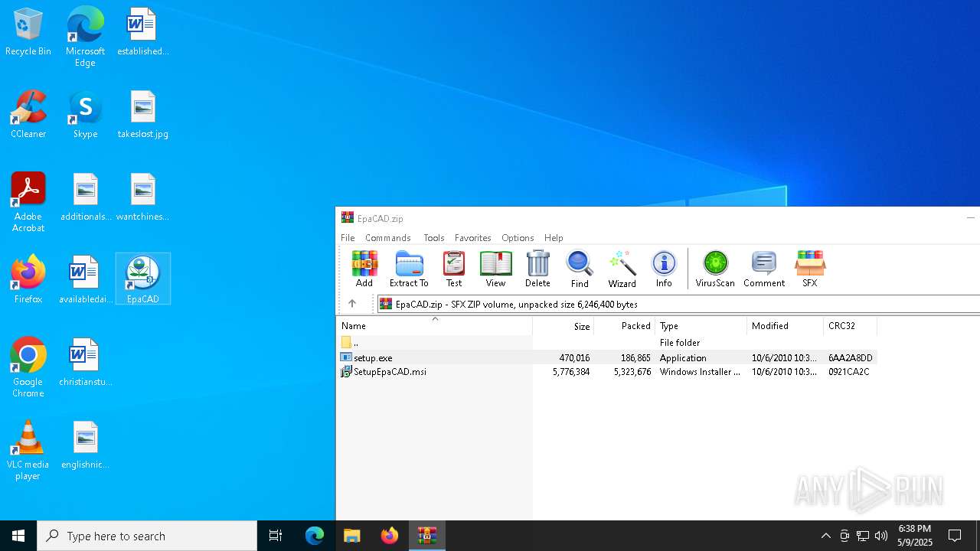Select the SetupEpaCAD.msi file row
Viewport: 980px width, 551px height.
pos(607,372)
